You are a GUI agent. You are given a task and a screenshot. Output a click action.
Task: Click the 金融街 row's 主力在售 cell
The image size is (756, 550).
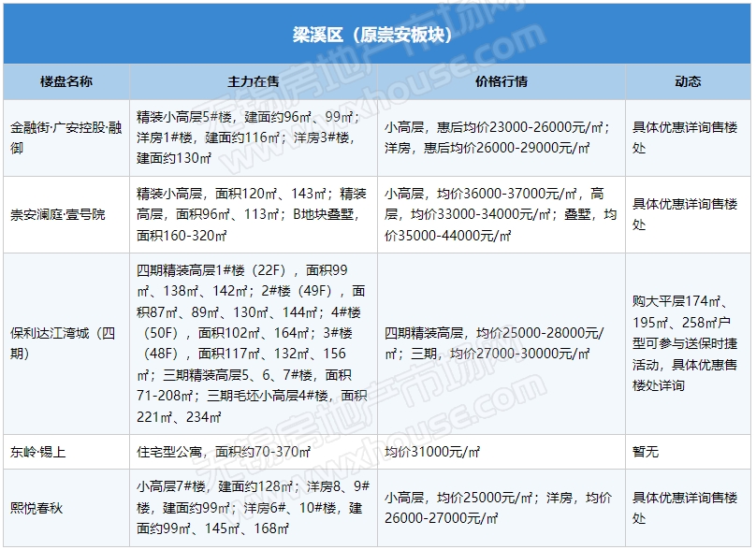tap(253, 137)
